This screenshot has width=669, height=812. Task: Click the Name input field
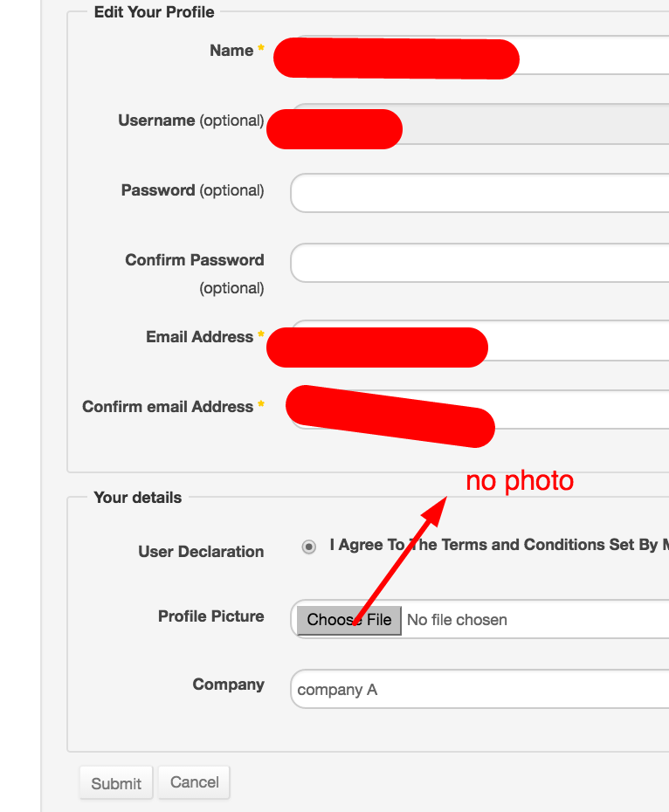point(594,55)
